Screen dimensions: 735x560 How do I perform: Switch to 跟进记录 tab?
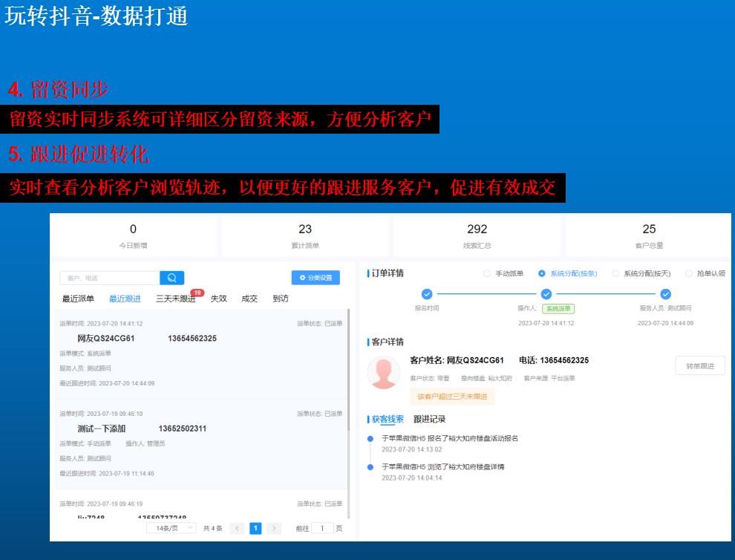coord(429,420)
